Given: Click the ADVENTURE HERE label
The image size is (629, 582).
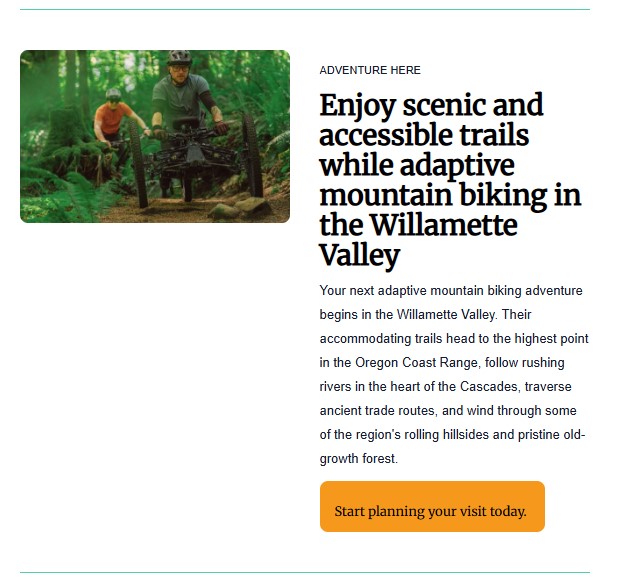Looking at the screenshot, I should [x=370, y=71].
